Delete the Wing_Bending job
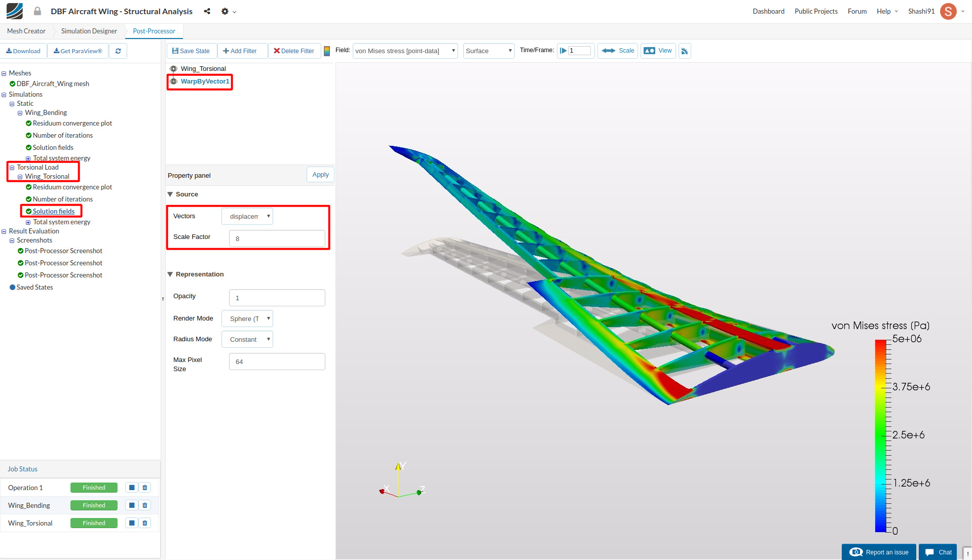Screen dimensions: 972x560 click(145, 505)
